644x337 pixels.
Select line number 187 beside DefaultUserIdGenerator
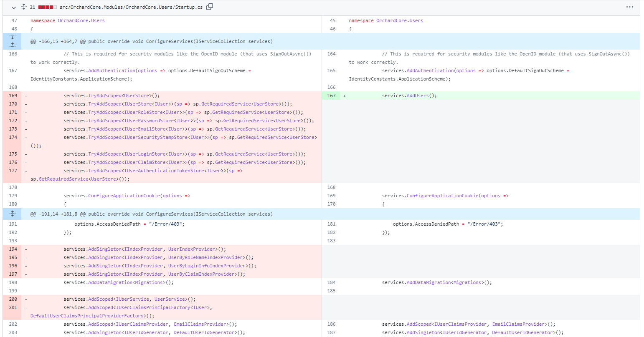tap(331, 332)
